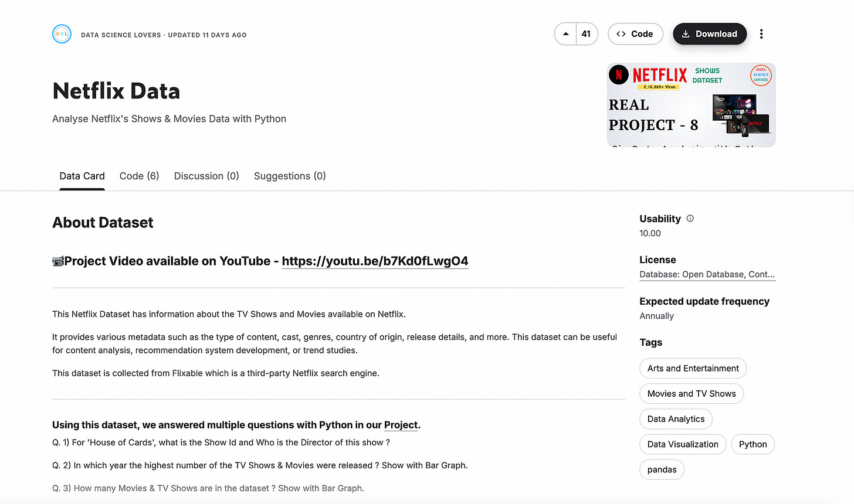854x504 pixels.
Task: Click the download arrow icon in the Download button
Action: 686,34
